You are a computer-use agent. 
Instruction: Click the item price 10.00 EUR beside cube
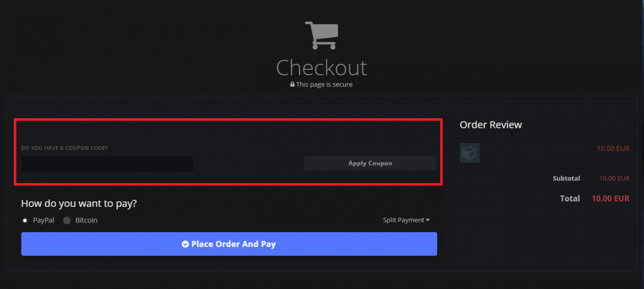click(x=613, y=149)
